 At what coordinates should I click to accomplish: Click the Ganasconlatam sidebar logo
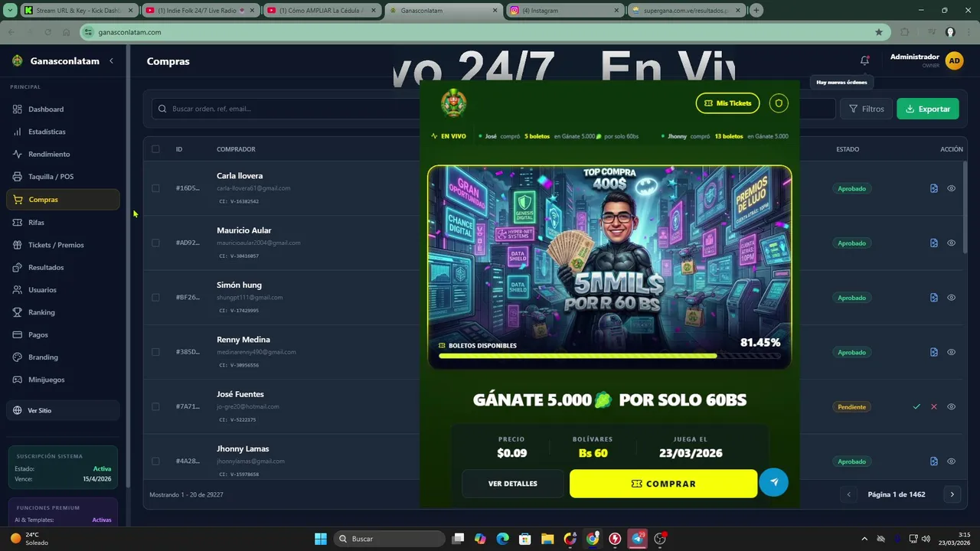(x=18, y=60)
